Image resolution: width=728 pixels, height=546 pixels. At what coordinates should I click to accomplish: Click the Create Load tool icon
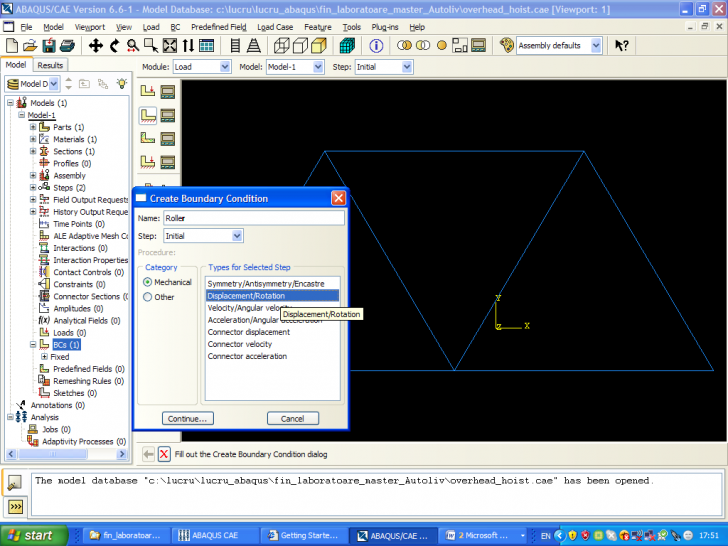click(x=148, y=90)
